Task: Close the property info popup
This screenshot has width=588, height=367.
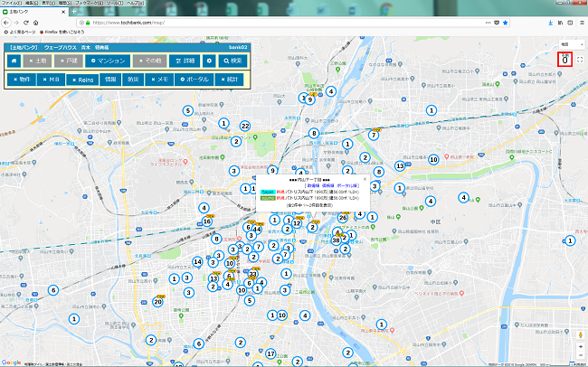Action: pyautogui.click(x=365, y=179)
